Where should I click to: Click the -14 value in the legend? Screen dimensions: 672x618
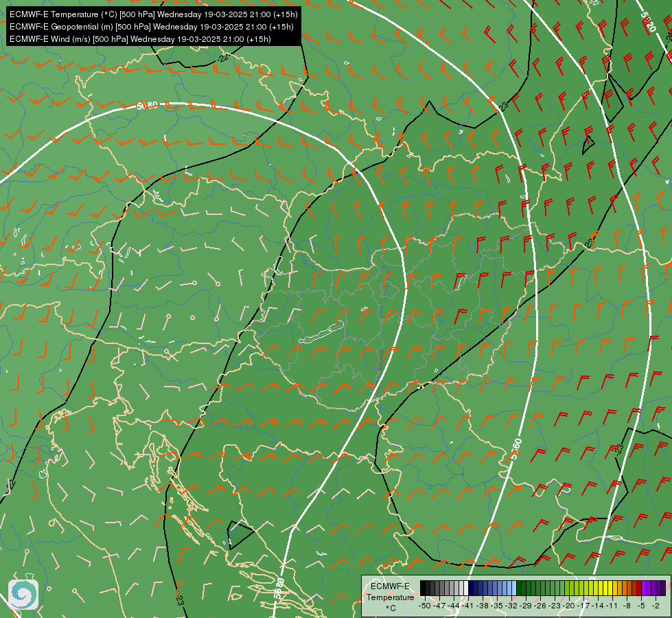(x=598, y=606)
